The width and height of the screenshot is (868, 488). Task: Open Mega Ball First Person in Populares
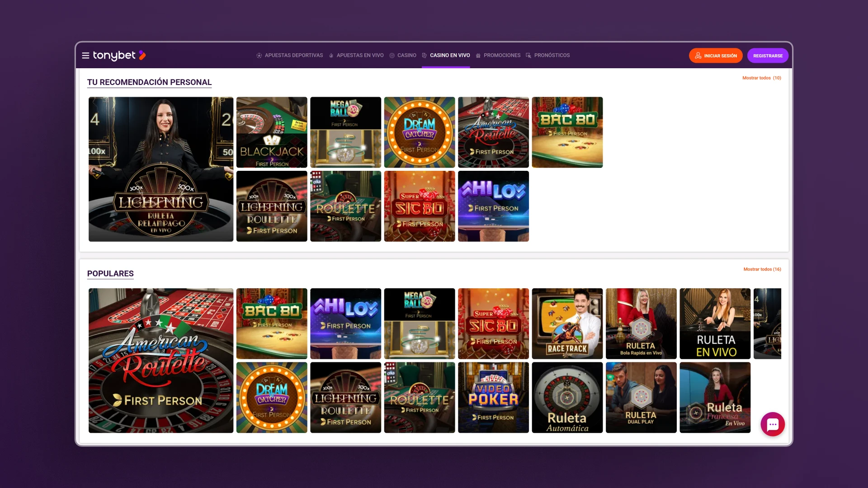coord(420,324)
